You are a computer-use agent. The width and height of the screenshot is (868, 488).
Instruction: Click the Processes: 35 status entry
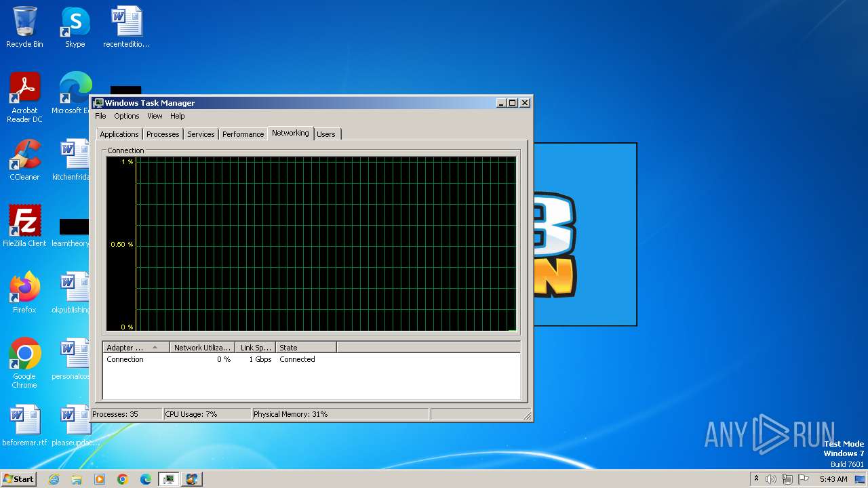(x=126, y=414)
